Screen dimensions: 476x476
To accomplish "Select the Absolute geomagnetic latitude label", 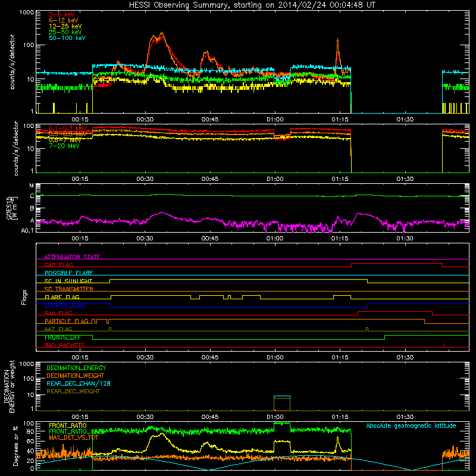I will pos(411,425).
